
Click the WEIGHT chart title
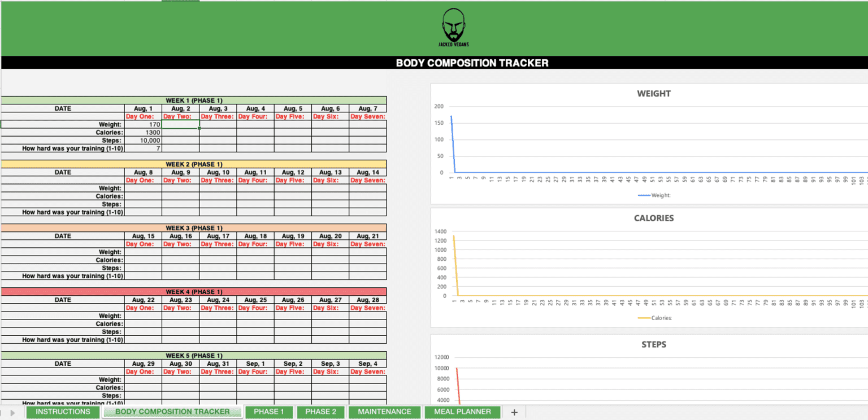click(654, 94)
